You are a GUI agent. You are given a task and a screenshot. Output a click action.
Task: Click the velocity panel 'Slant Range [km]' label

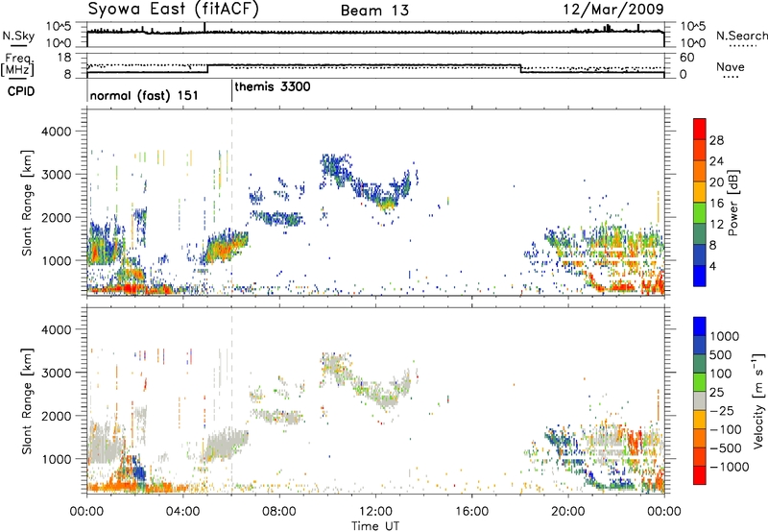[x=27, y=400]
